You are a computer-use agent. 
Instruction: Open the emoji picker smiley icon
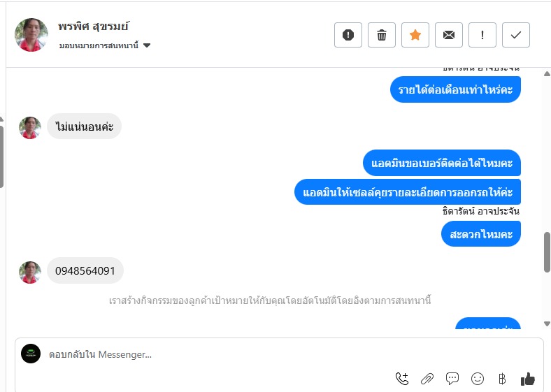477,379
